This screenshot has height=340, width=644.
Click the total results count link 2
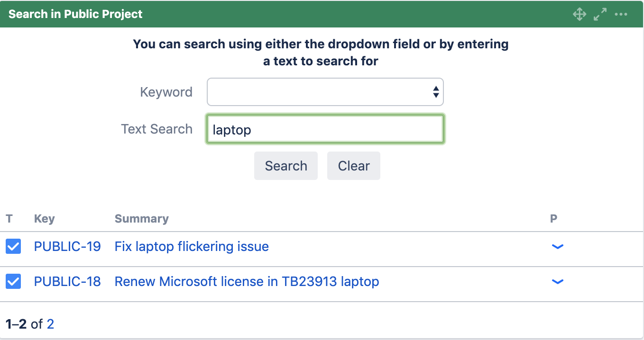tap(50, 324)
